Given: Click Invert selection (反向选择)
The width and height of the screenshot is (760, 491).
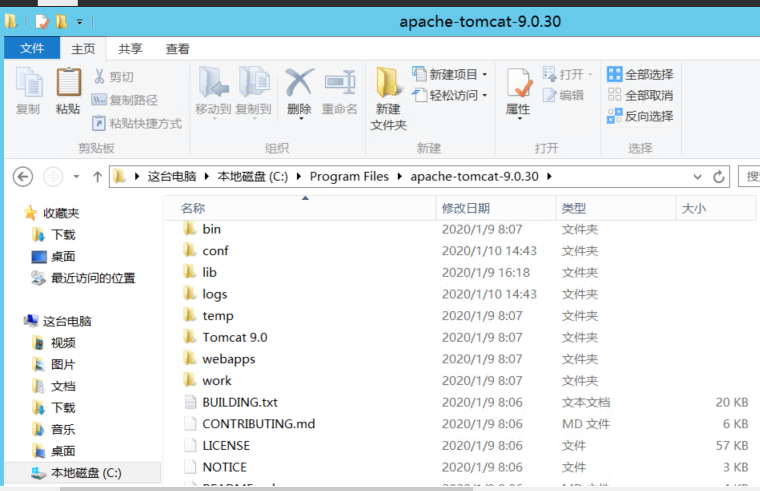Looking at the screenshot, I should point(640,116).
